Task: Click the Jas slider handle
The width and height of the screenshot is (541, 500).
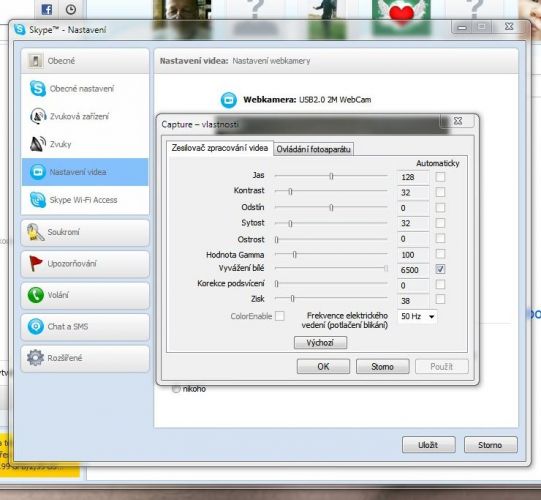Action: click(x=331, y=176)
